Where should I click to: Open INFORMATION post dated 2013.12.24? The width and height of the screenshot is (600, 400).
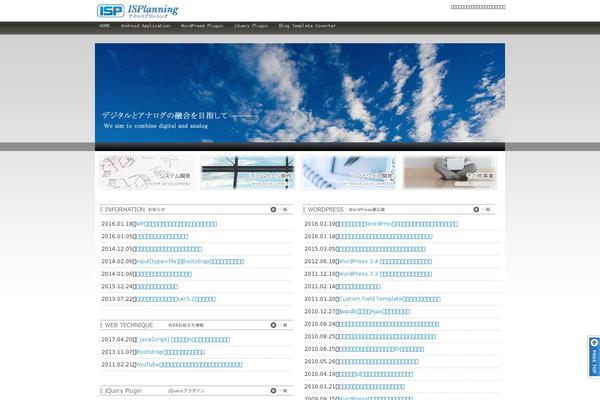pos(157,286)
